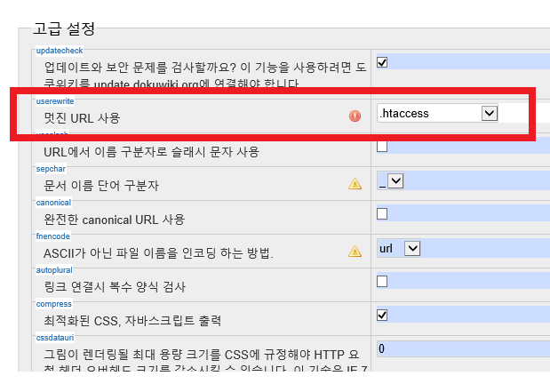Uncheck the updatecheck checkbox
Screen dimensions: 550x392
pos(382,62)
